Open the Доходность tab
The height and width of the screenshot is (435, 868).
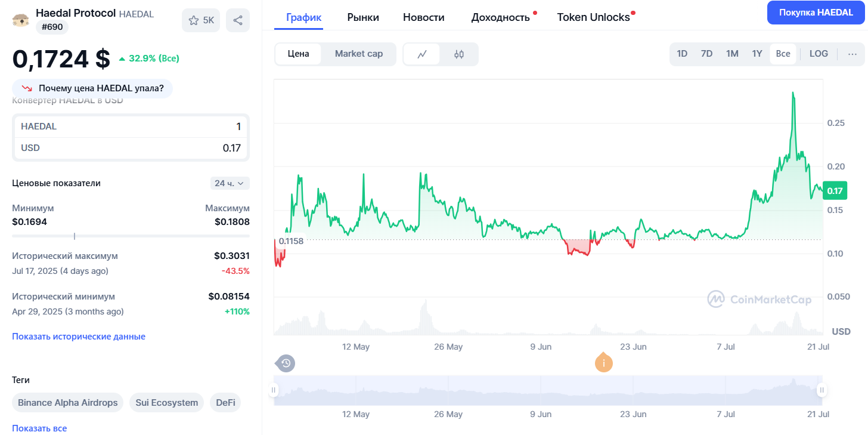(501, 17)
